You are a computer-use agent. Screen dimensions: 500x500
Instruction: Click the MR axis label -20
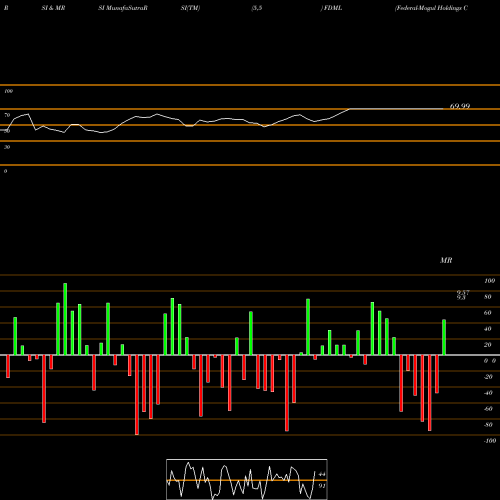pos(488,377)
